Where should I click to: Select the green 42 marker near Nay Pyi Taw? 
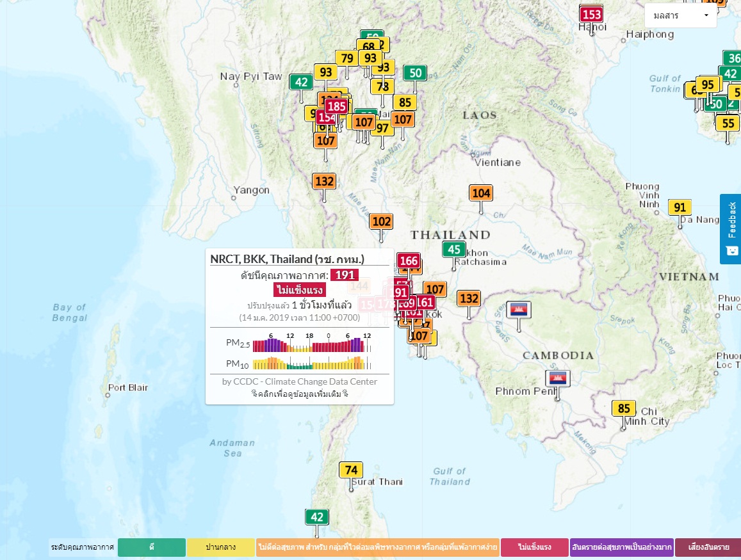tap(301, 82)
